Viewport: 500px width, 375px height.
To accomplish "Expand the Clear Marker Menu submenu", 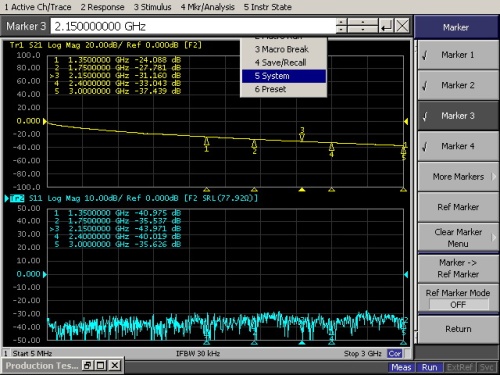I will (458, 238).
